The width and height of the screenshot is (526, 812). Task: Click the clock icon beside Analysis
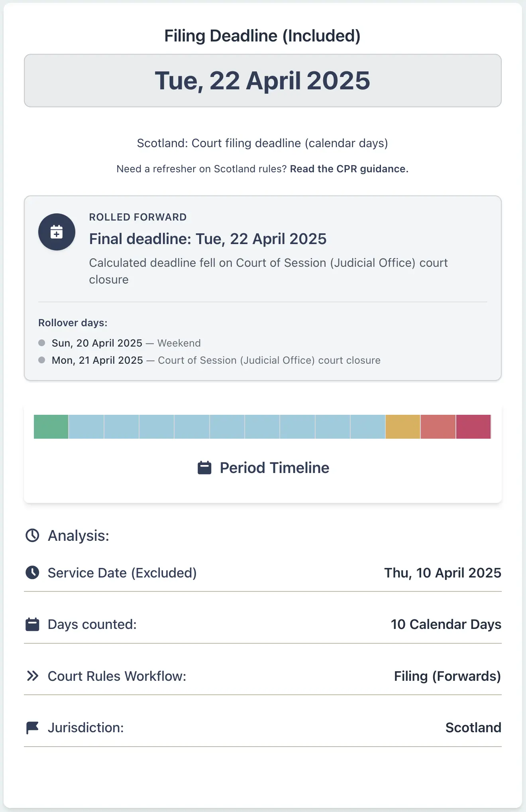pyautogui.click(x=33, y=536)
